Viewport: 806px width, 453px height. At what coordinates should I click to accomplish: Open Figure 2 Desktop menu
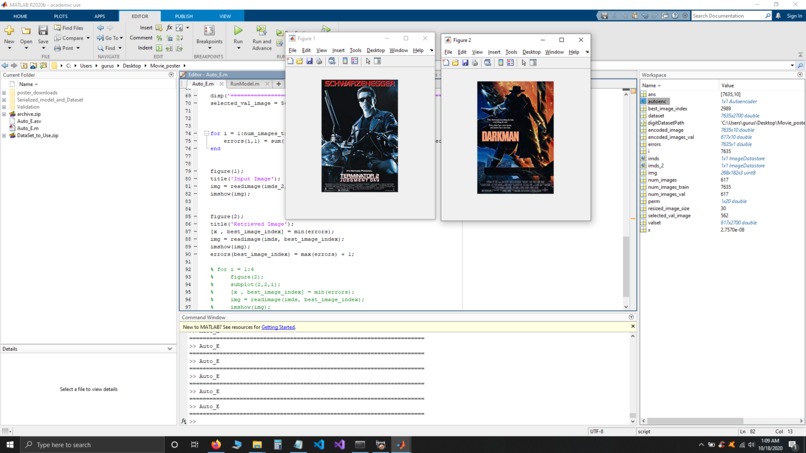pos(531,52)
